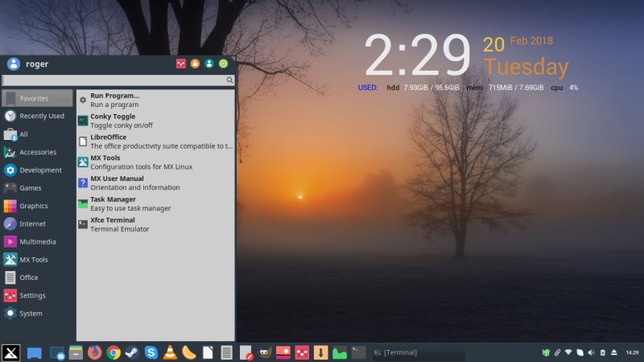Select the All applications category
This screenshot has height=362, width=644.
[x=37, y=134]
